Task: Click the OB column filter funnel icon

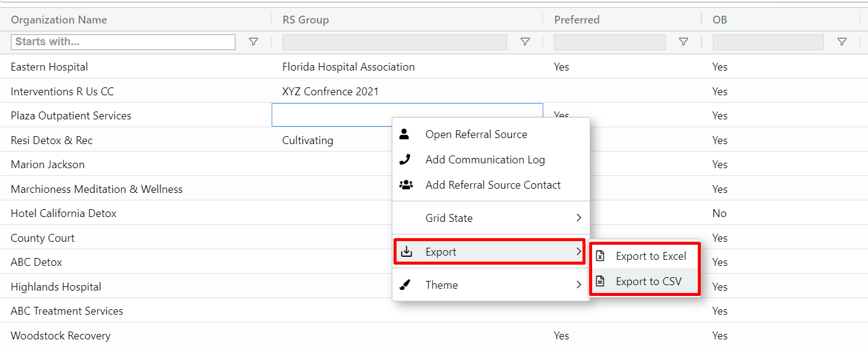Action: tap(842, 42)
